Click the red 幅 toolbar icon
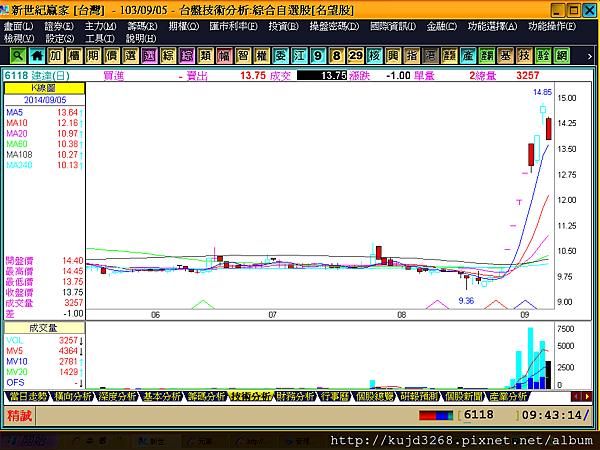Image resolution: width=600 pixels, height=450 pixels. point(224,56)
